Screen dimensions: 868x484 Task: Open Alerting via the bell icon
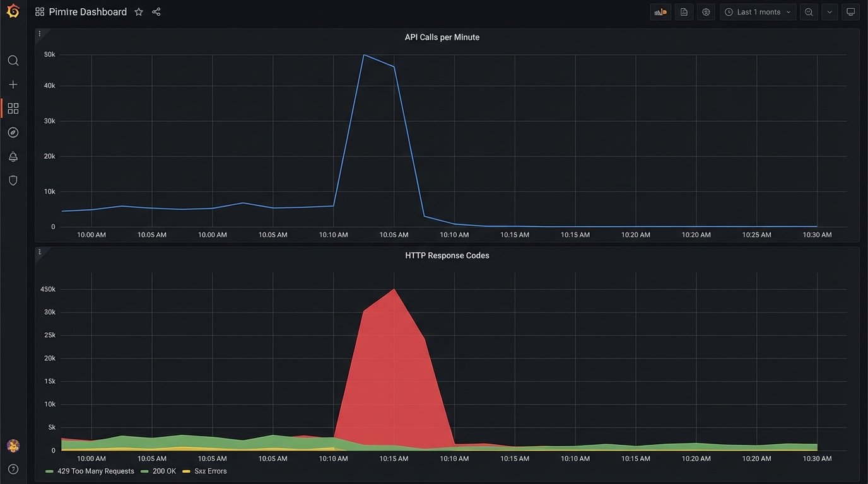pyautogui.click(x=13, y=156)
